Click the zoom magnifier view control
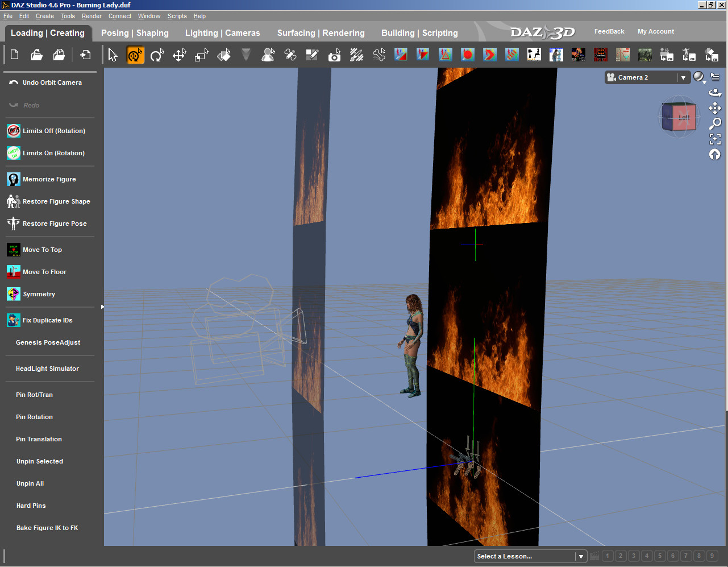The width and height of the screenshot is (728, 567). click(715, 123)
